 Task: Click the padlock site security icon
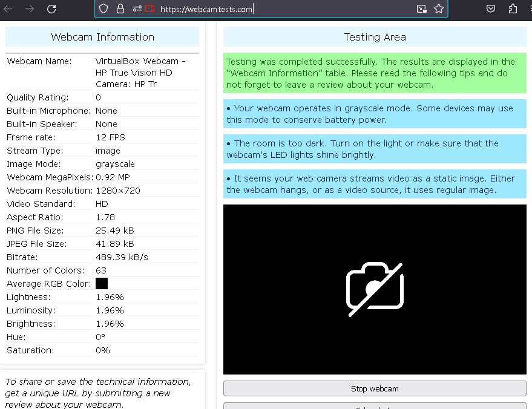[x=122, y=9]
